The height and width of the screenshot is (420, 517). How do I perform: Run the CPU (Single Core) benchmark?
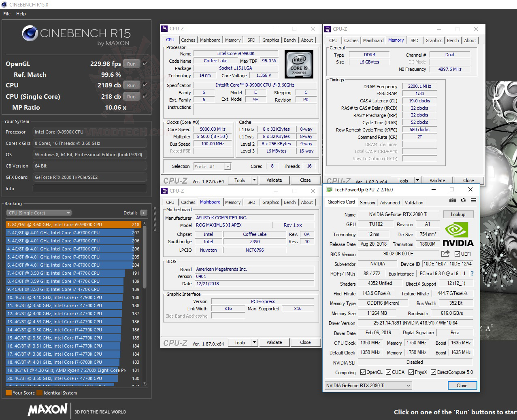coord(131,97)
